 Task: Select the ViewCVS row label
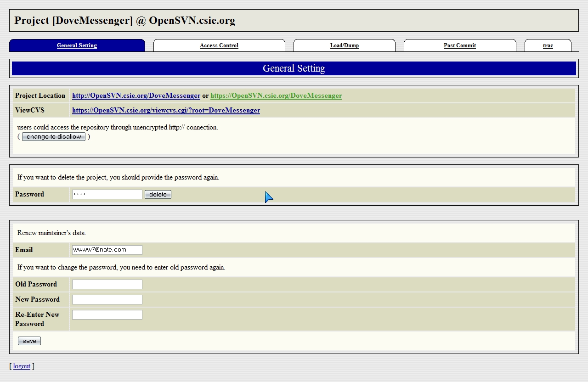pyautogui.click(x=30, y=110)
